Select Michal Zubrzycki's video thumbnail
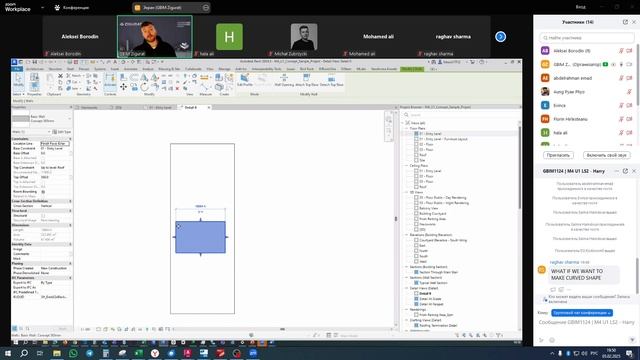 pos(304,37)
